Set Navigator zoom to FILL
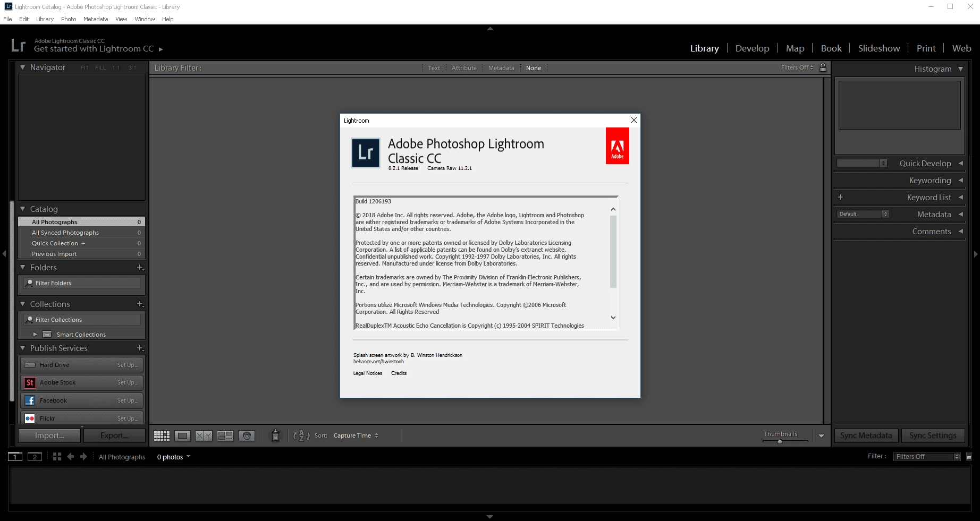980x521 pixels. pyautogui.click(x=100, y=68)
